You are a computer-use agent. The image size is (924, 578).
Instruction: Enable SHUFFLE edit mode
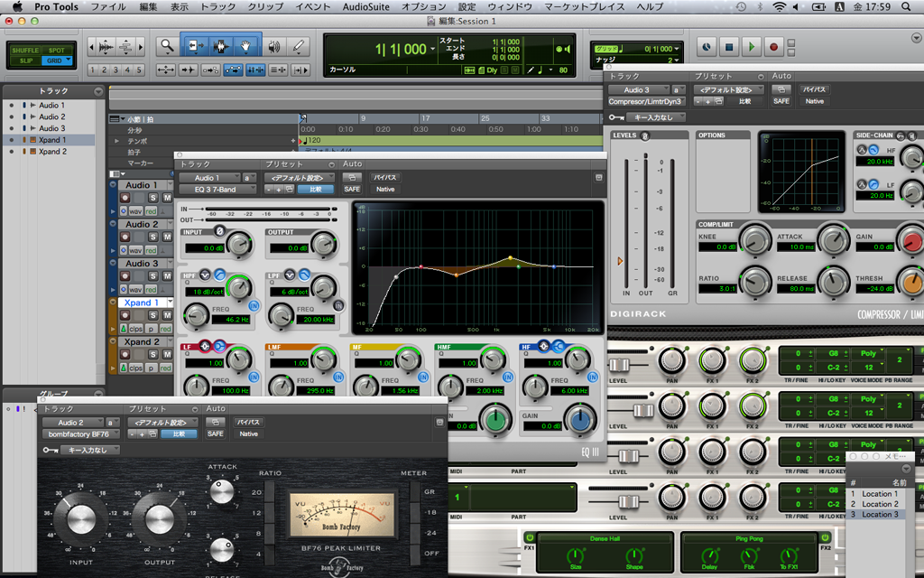[25, 51]
